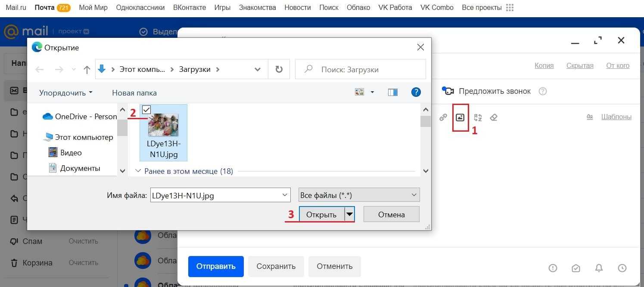Uncheck the LDye13H-N1U.jpg file checkbox
The image size is (644, 287).
coord(146,110)
